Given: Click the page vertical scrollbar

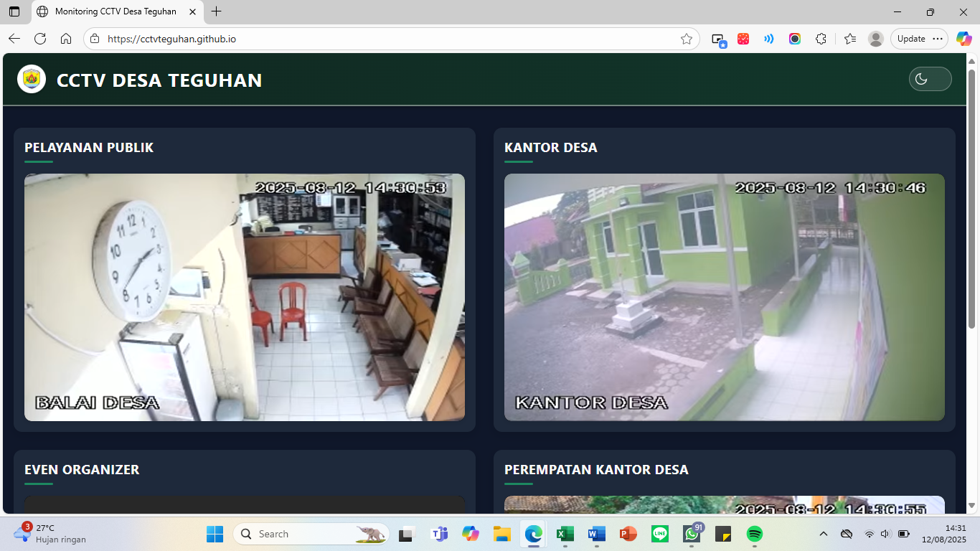Looking at the screenshot, I should coord(972,199).
